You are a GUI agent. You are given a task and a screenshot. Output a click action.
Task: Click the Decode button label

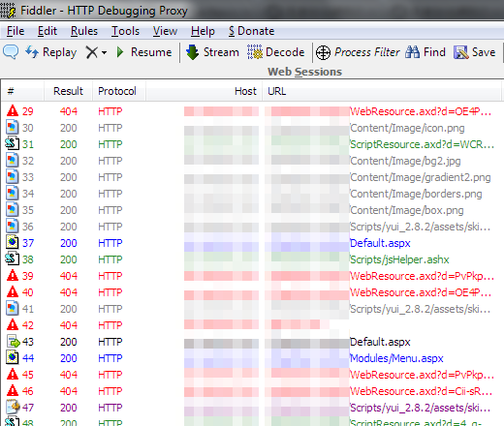click(285, 52)
